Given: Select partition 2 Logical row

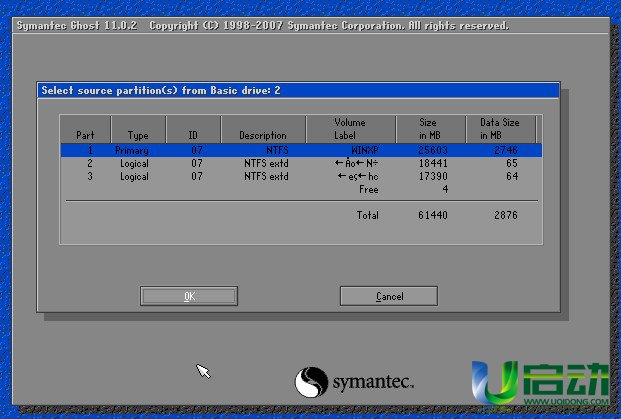Looking at the screenshot, I should [301, 163].
